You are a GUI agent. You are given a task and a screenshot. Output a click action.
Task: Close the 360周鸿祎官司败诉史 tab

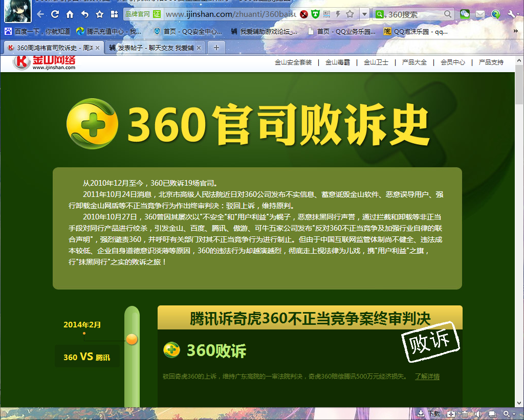tap(98, 48)
